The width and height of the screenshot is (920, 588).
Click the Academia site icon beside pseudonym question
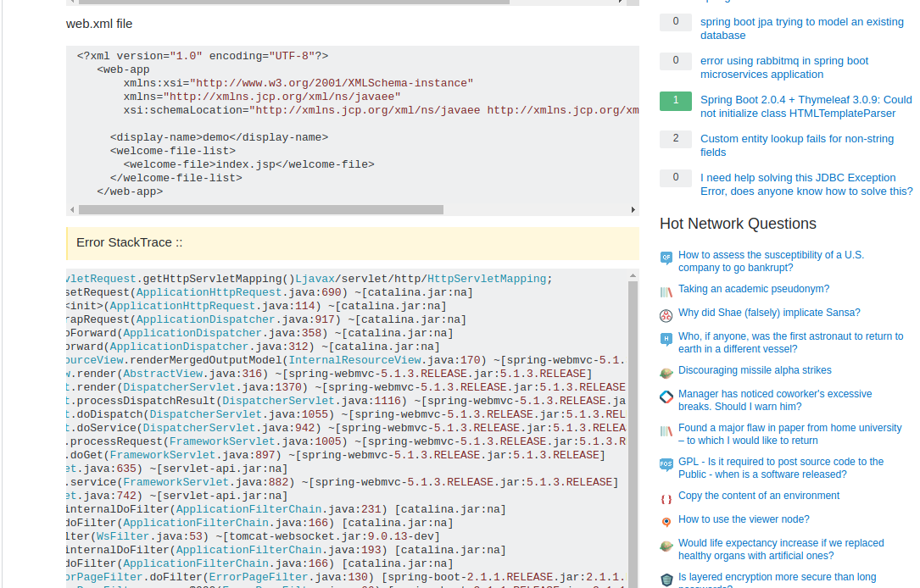point(666,291)
